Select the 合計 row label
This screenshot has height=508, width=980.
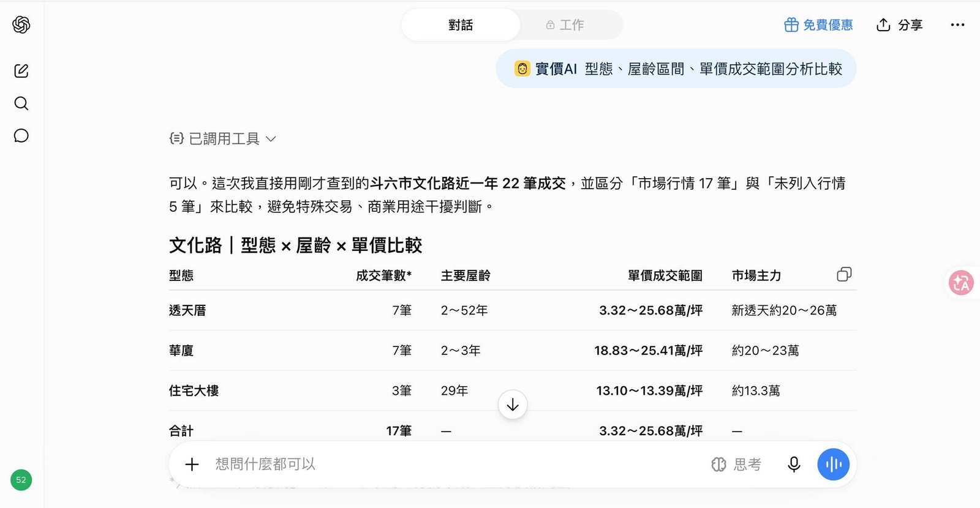pyautogui.click(x=181, y=431)
